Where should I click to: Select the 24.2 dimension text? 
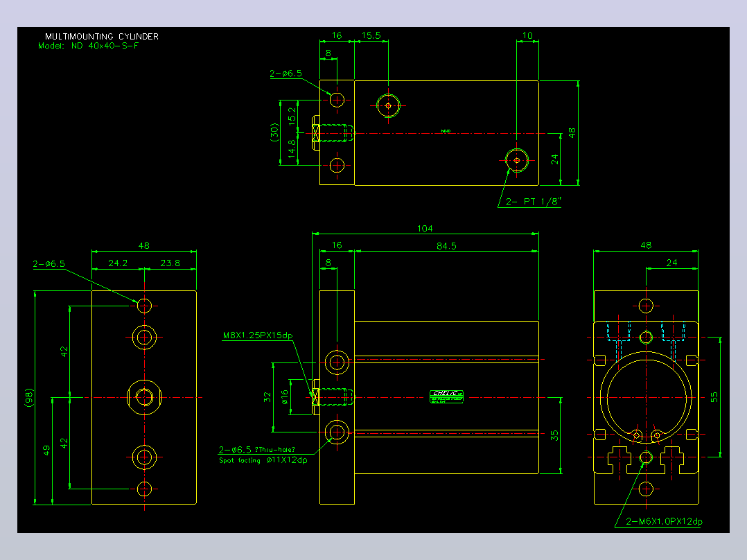point(118,263)
